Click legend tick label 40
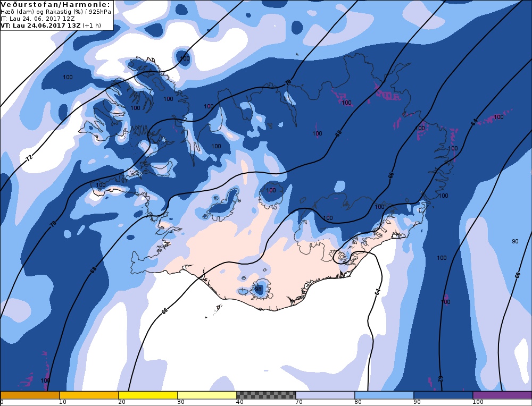This screenshot has width=532, height=406. tap(240, 402)
